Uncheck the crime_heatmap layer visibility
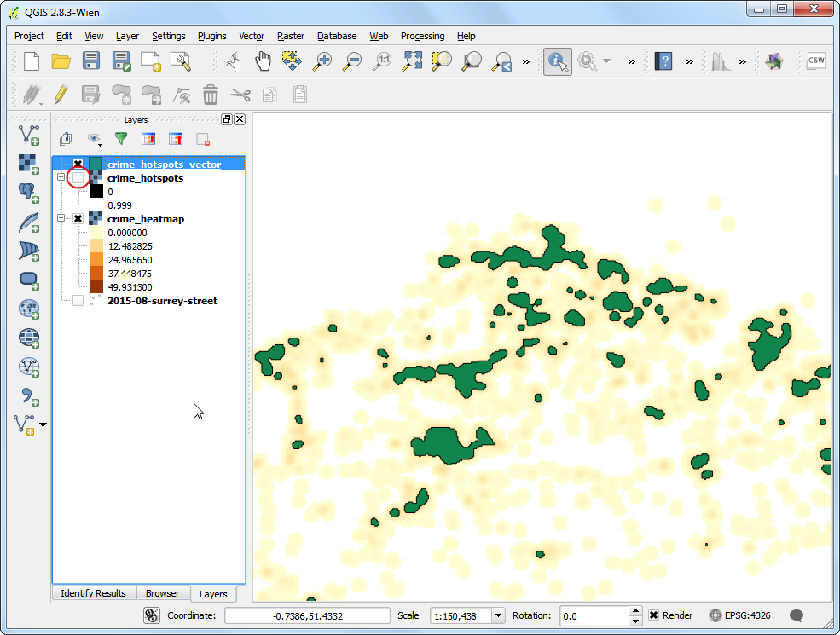This screenshot has width=840, height=635. click(78, 219)
